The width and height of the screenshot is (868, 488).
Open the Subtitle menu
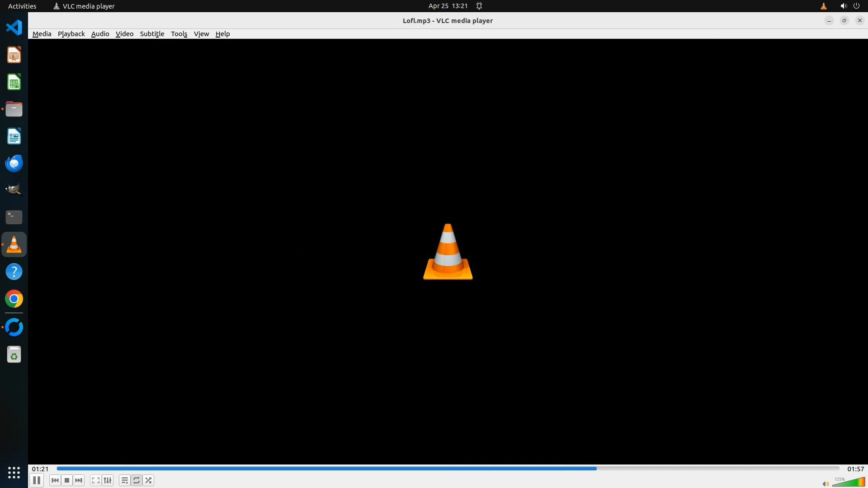coord(152,34)
